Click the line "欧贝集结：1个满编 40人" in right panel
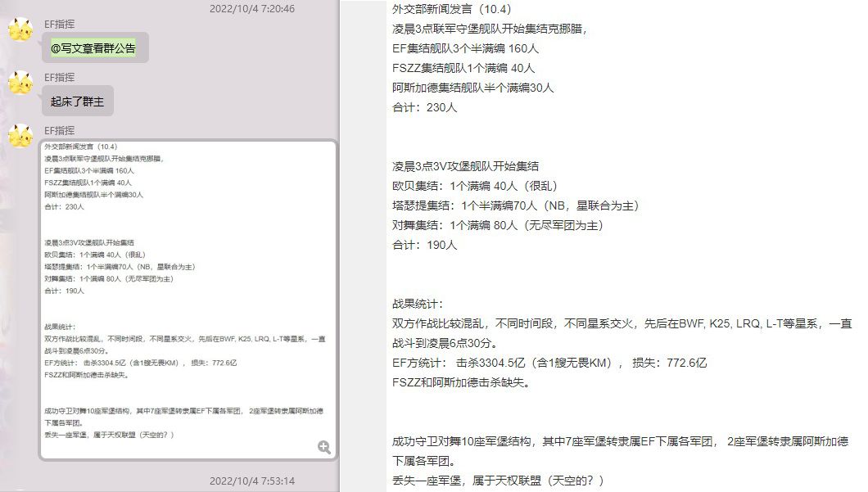868x492 pixels. pyautogui.click(x=475, y=186)
